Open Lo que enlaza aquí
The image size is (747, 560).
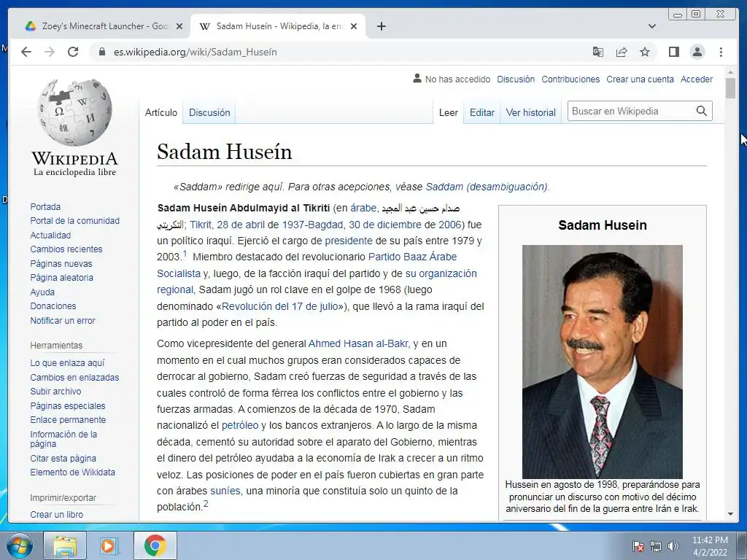pyautogui.click(x=67, y=363)
